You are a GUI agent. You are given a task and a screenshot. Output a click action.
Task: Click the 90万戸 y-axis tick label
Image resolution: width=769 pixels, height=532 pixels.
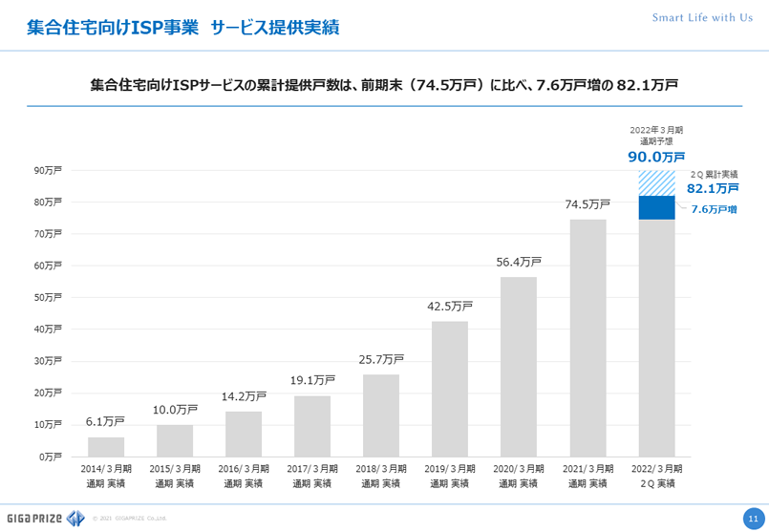click(x=48, y=171)
